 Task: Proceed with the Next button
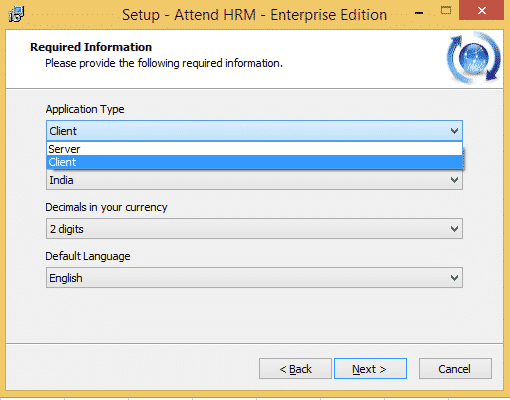click(370, 369)
